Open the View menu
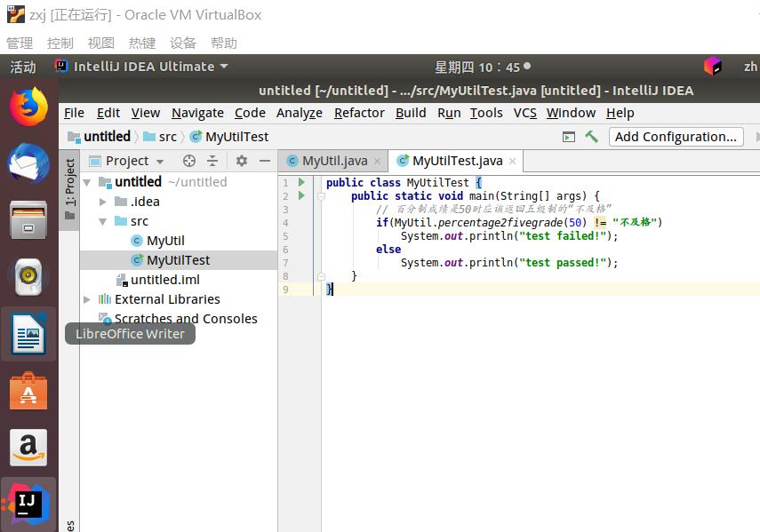Screen dimensions: 760x532 [146, 113]
